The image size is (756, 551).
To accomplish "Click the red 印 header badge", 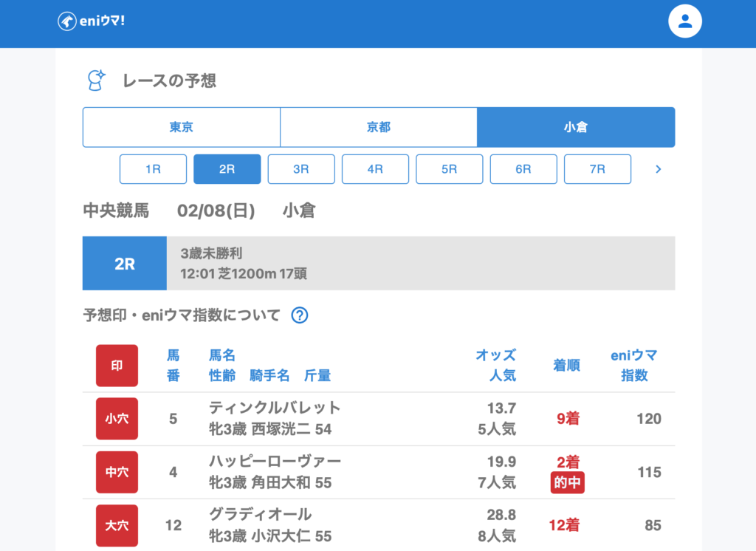I will tap(117, 366).
